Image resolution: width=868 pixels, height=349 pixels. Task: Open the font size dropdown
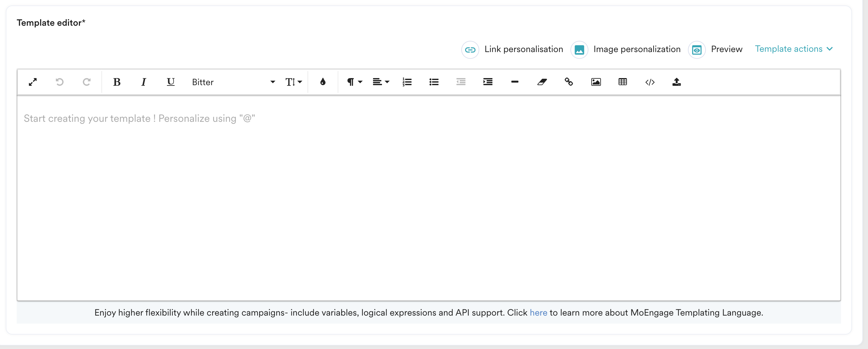293,82
